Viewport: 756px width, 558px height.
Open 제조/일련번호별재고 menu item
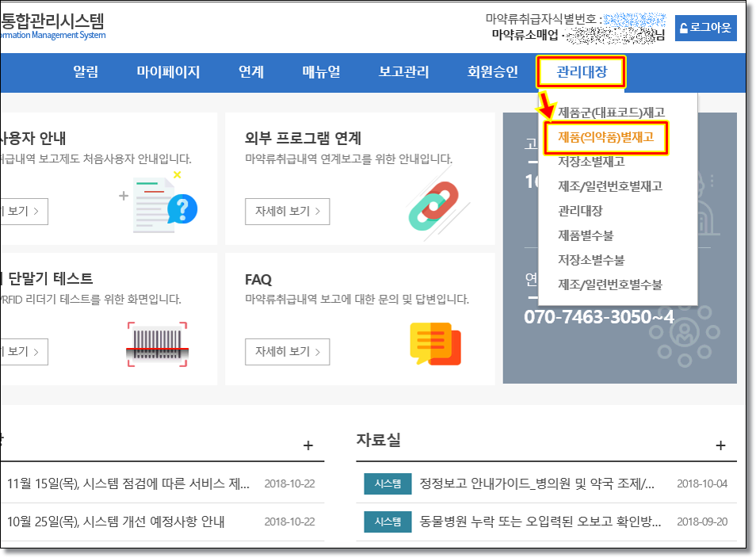[609, 186]
